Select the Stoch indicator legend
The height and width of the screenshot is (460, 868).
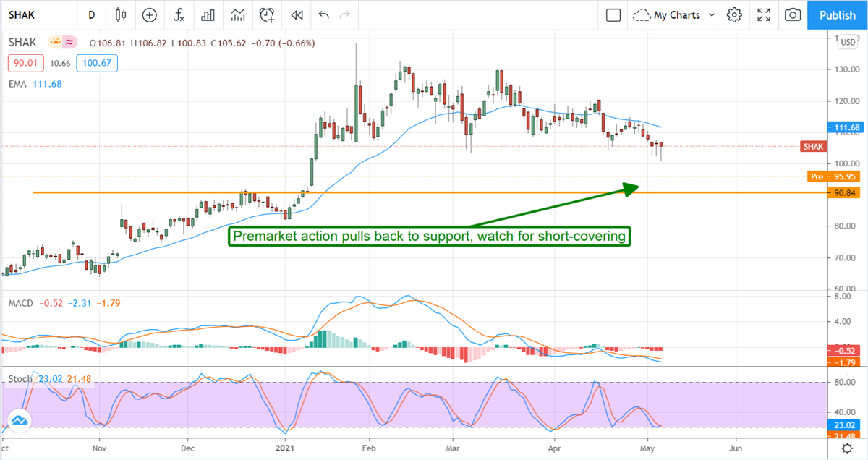coord(20,379)
